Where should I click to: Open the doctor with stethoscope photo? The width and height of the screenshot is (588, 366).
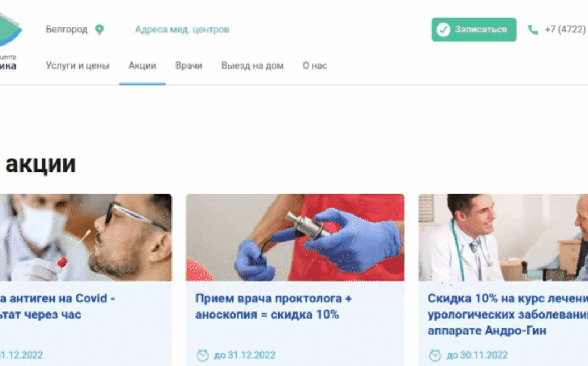click(503, 237)
